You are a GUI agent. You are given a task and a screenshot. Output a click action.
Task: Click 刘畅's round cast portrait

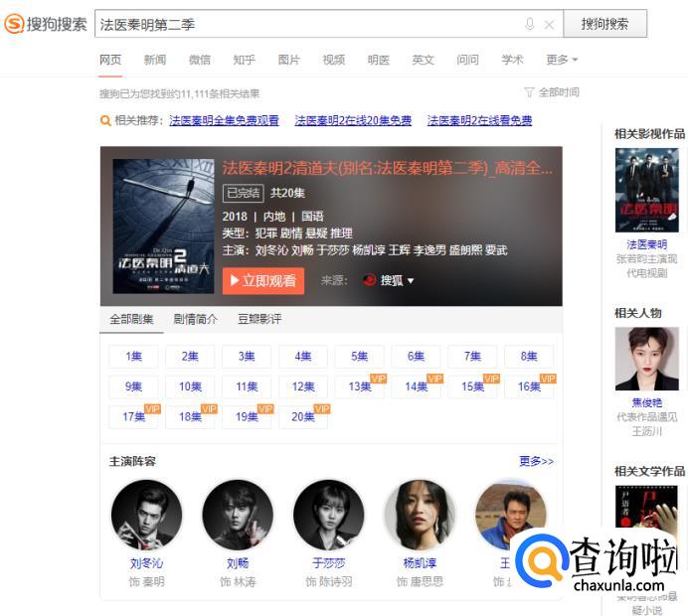238,516
